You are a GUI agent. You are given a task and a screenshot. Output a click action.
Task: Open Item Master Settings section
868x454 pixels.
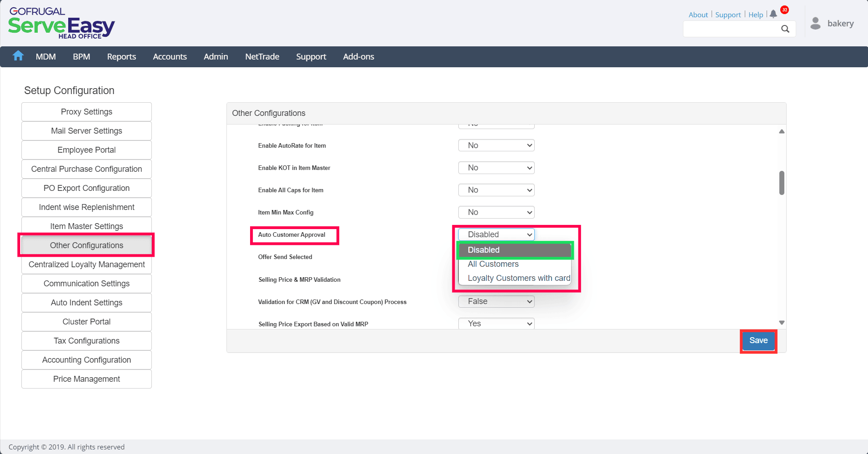(86, 226)
